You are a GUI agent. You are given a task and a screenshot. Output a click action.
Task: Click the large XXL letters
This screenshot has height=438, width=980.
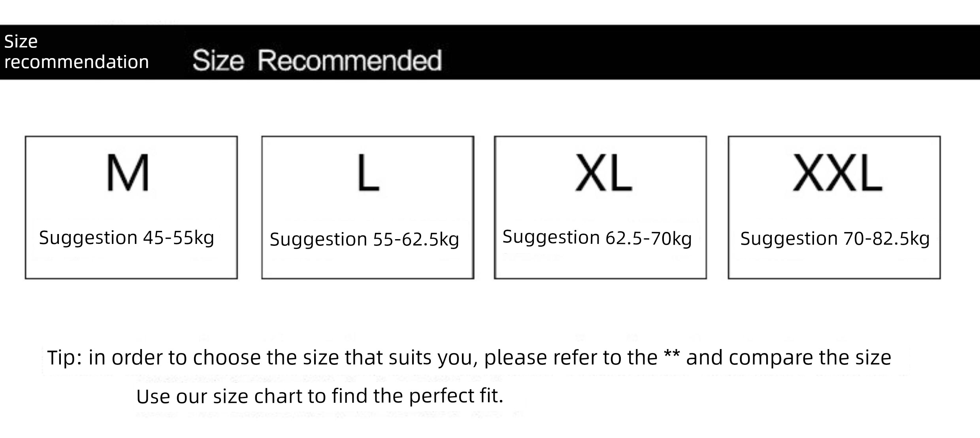tap(837, 173)
